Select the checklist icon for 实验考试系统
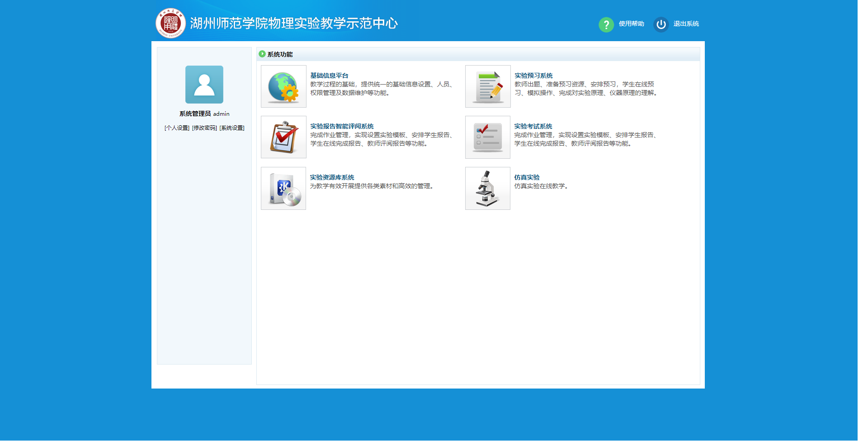The image size is (868, 441). [488, 137]
